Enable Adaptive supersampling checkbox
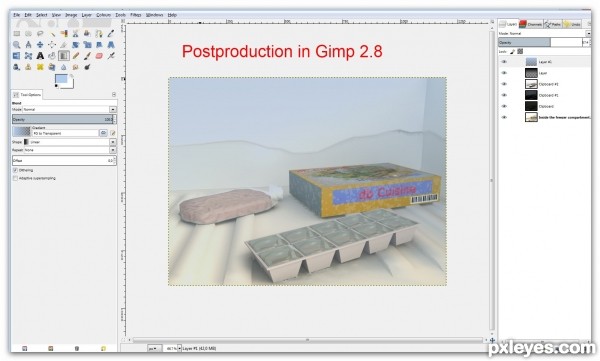 pos(15,178)
